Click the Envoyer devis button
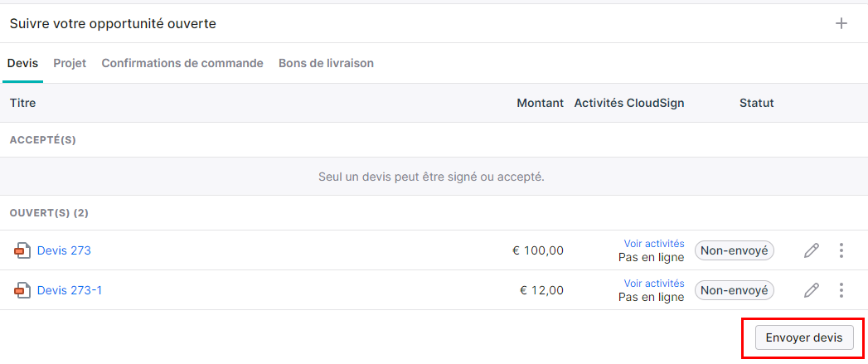Viewport: 868px width, 364px height. [x=804, y=338]
